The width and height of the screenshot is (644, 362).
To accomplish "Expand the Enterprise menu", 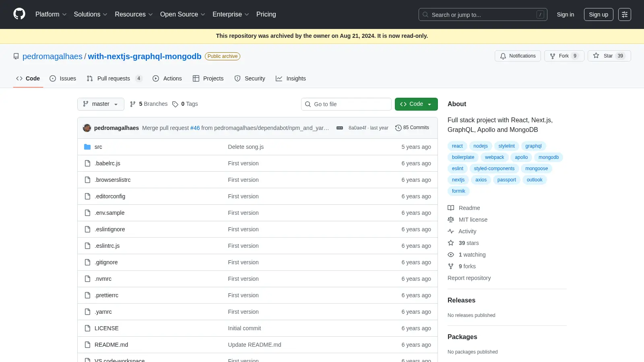I will [231, 14].
